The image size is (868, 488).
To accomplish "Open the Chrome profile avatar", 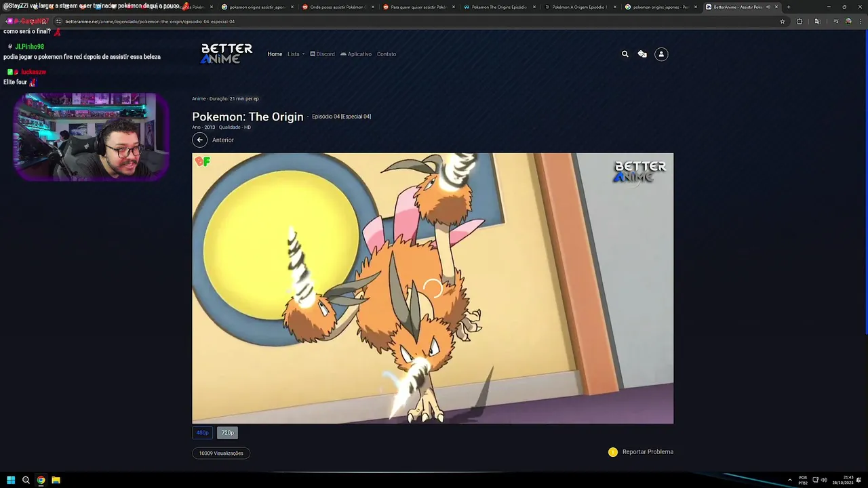I will 848,21.
